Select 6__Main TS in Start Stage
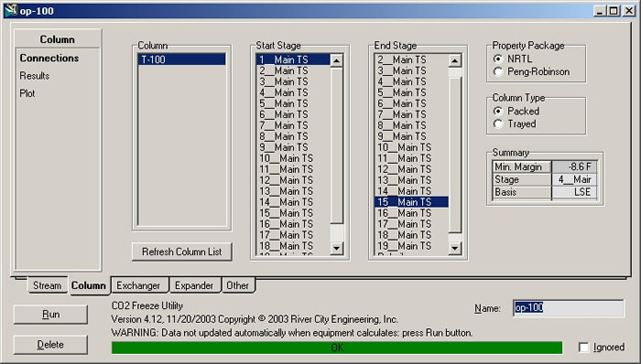641x364 pixels. (x=293, y=114)
